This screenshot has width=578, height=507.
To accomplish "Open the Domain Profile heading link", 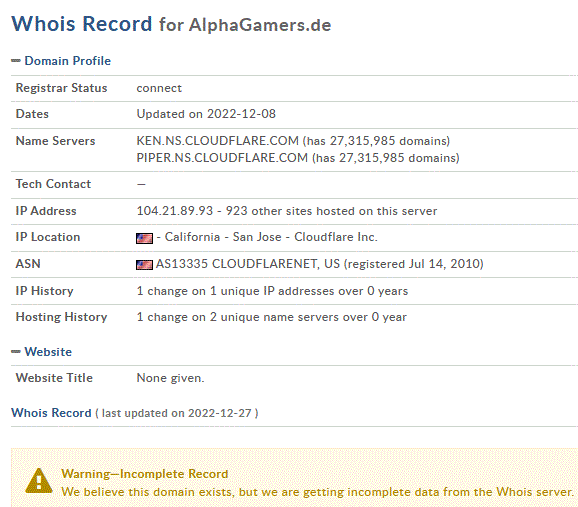I will (67, 61).
